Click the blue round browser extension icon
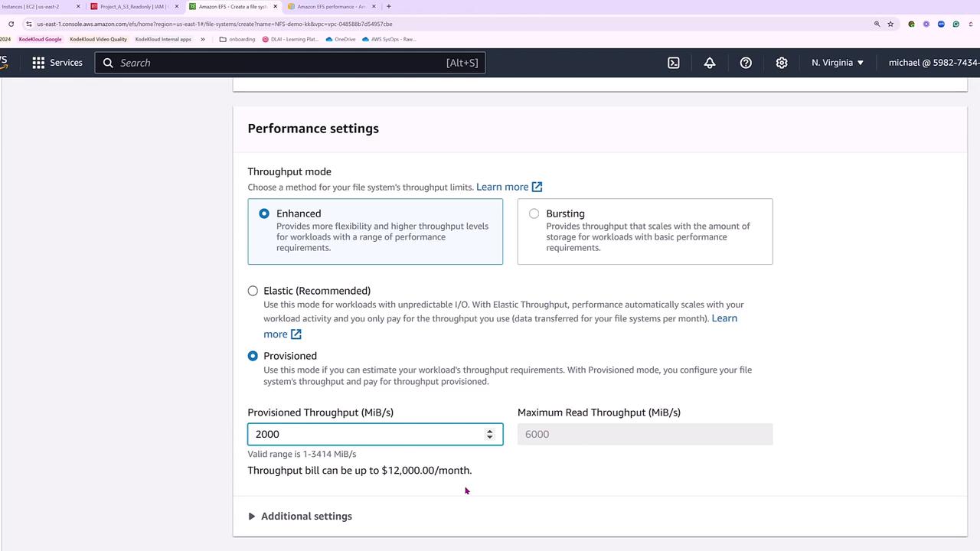The height and width of the screenshot is (551, 980). coord(941,24)
